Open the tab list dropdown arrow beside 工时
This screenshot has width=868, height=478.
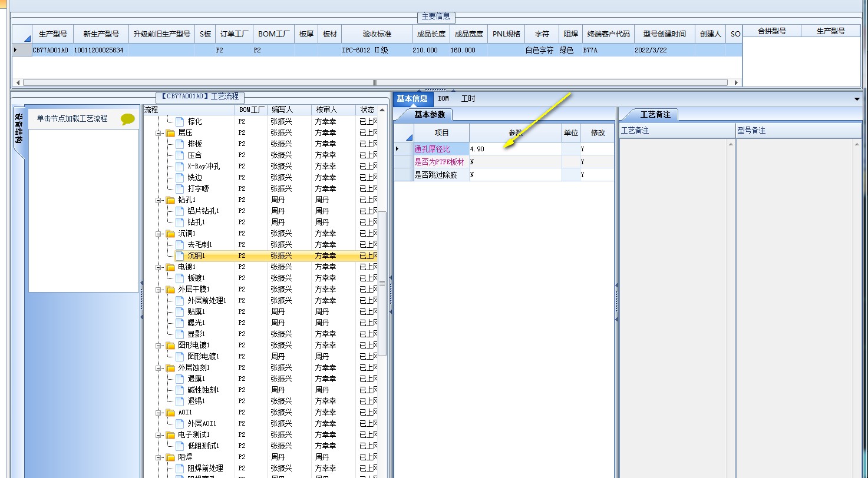857,99
